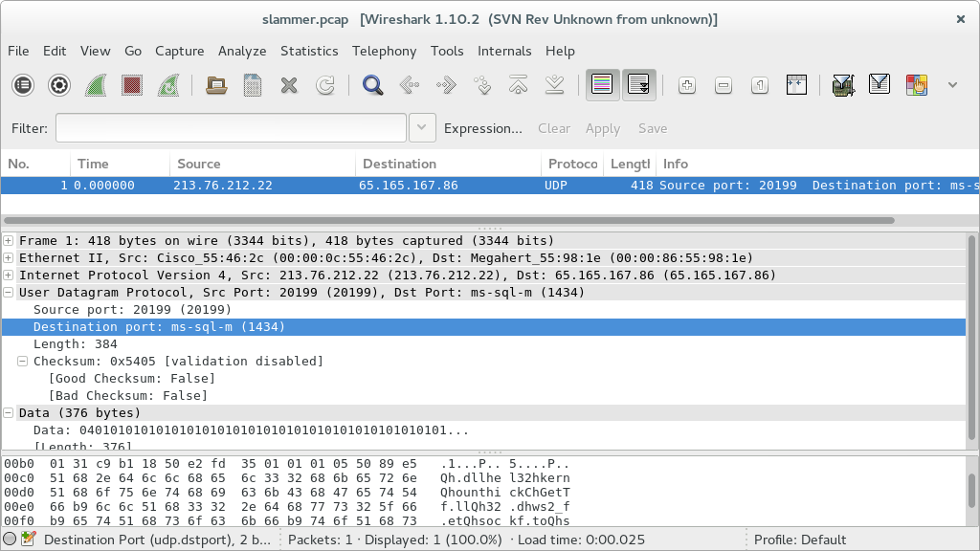
Task: Toggle auto scroll in live capture
Action: [638, 85]
